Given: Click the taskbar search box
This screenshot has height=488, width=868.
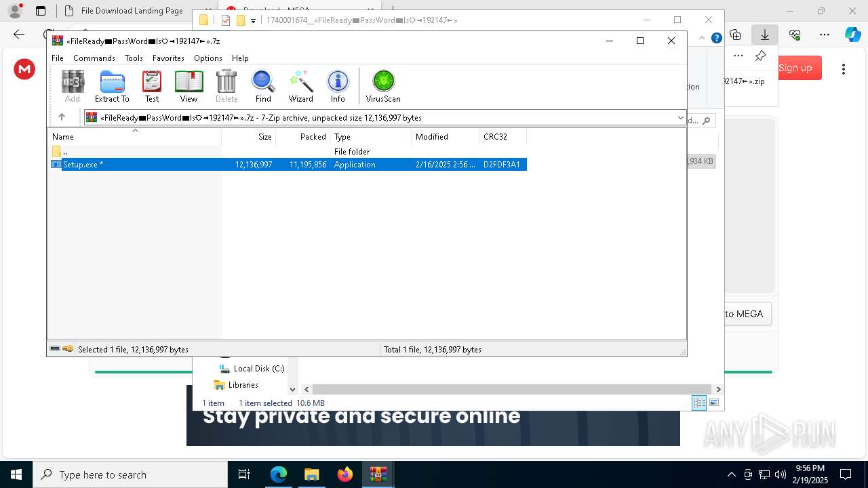Looking at the screenshot, I should click(x=130, y=474).
